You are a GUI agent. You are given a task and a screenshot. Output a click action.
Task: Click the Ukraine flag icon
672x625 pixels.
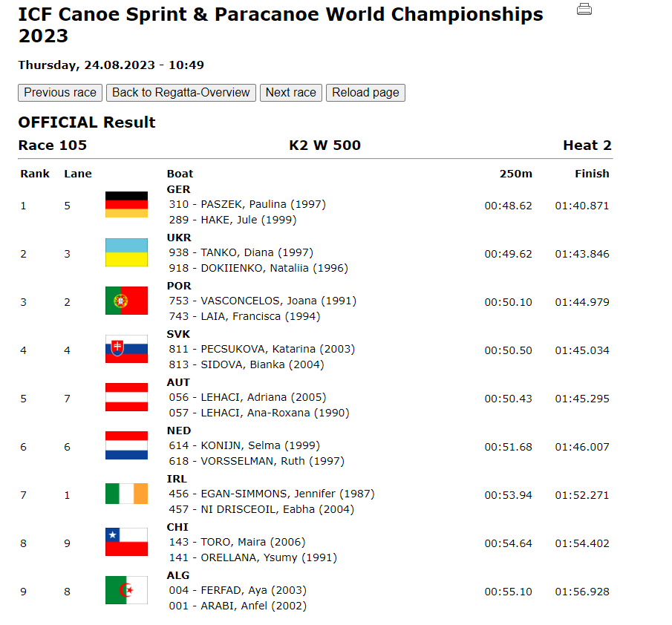[126, 252]
